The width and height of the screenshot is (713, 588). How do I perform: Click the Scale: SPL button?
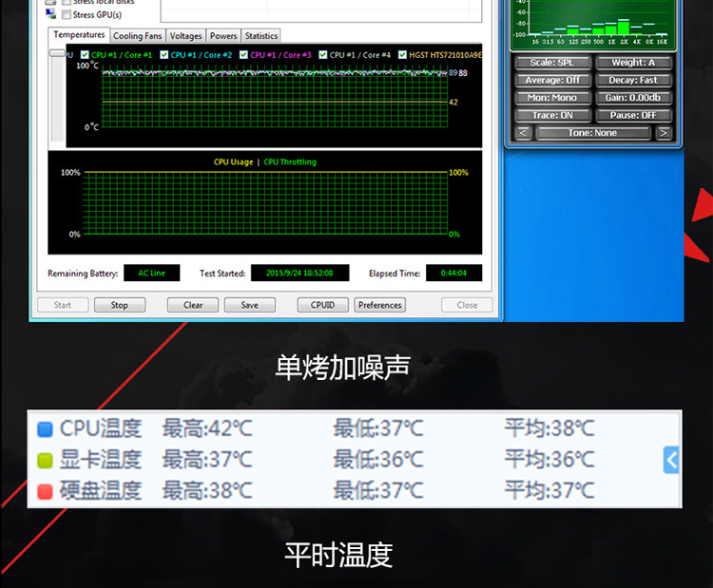coord(552,63)
